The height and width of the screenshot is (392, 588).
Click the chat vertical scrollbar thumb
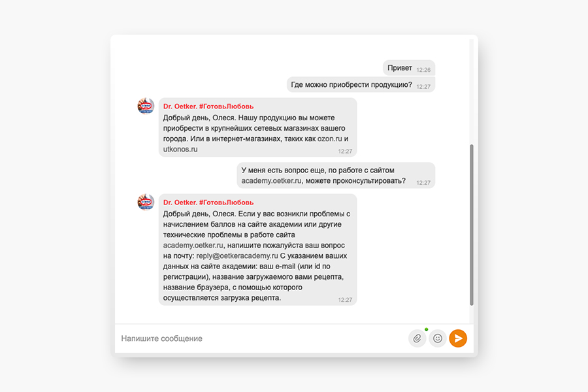pyautogui.click(x=471, y=225)
